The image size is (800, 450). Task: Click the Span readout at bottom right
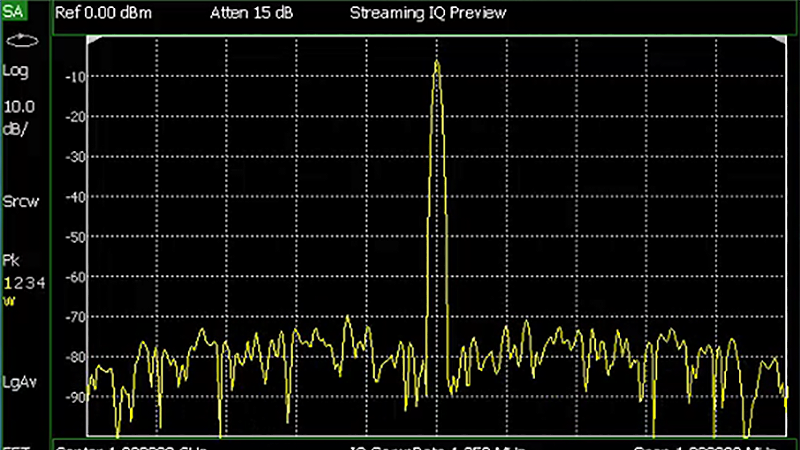click(x=712, y=446)
